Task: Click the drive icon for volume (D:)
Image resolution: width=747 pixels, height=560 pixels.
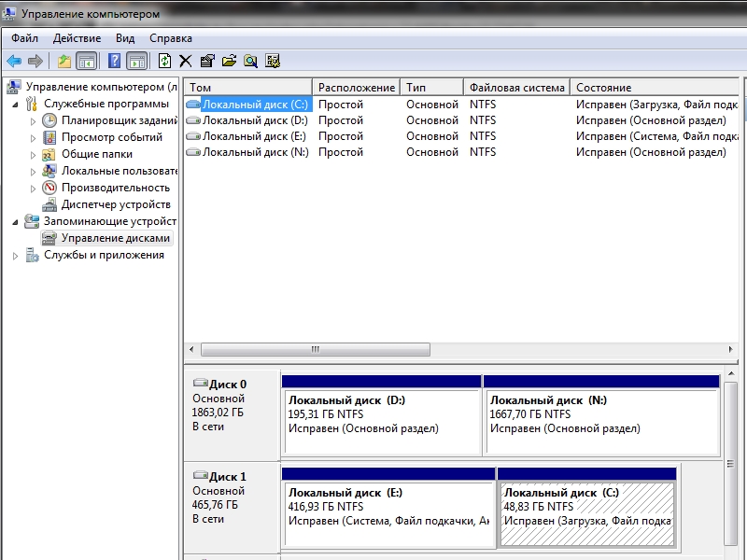Action: pos(193,120)
